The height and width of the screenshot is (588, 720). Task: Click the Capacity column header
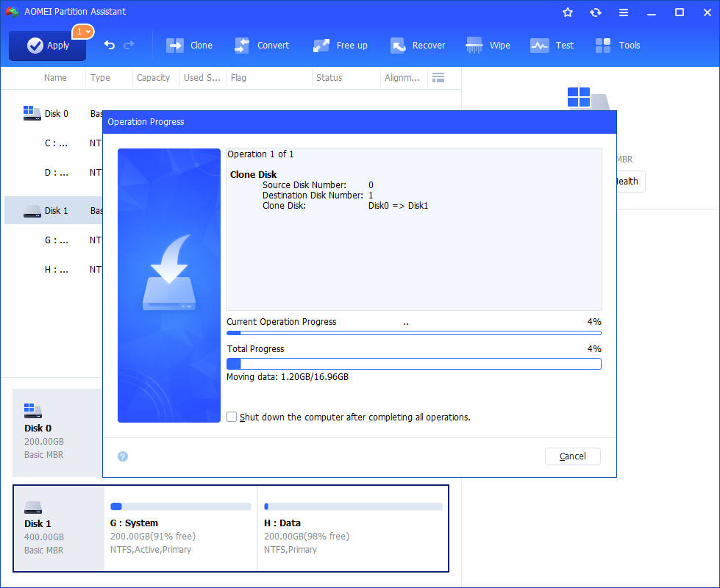[154, 78]
